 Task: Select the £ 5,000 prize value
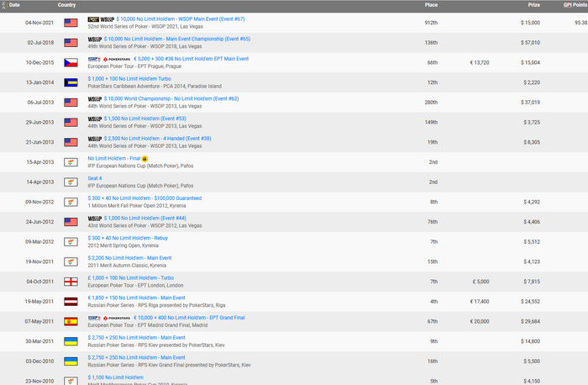[480, 281]
